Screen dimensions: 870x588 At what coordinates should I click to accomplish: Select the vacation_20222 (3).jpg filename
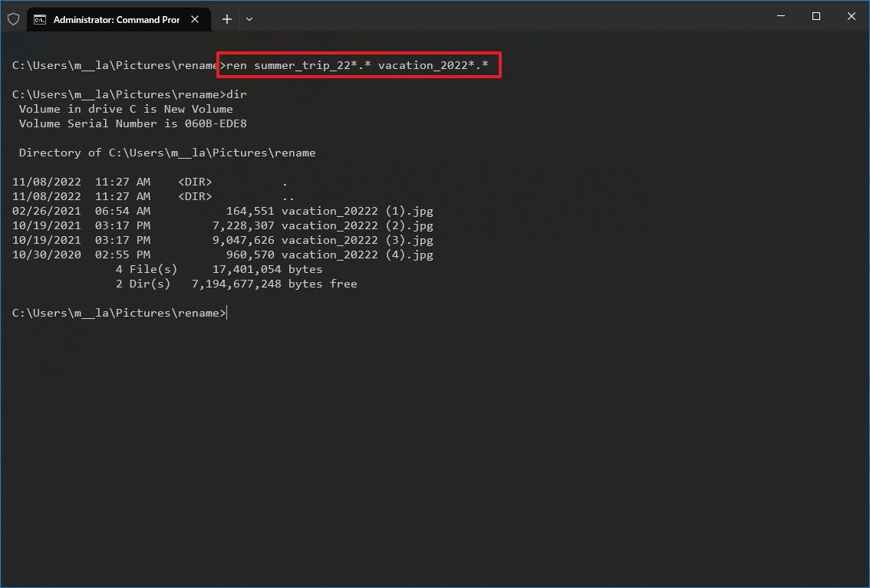click(x=358, y=240)
